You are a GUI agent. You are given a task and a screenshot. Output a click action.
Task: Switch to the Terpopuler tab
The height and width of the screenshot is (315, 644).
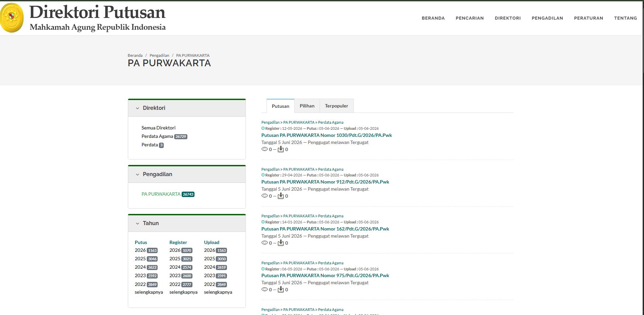tap(337, 106)
